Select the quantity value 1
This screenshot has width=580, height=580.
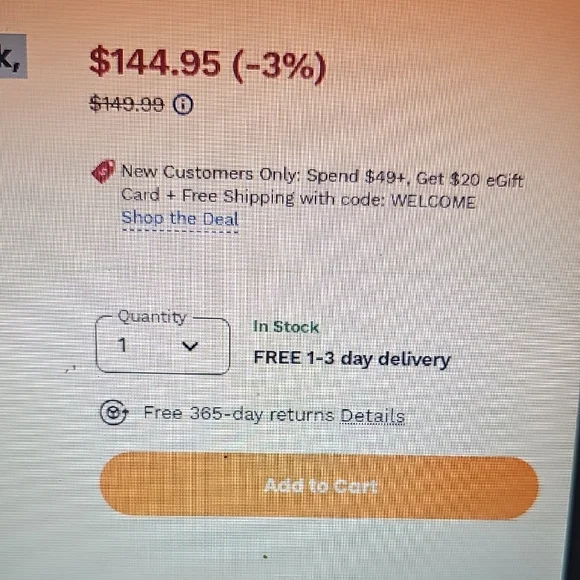122,345
